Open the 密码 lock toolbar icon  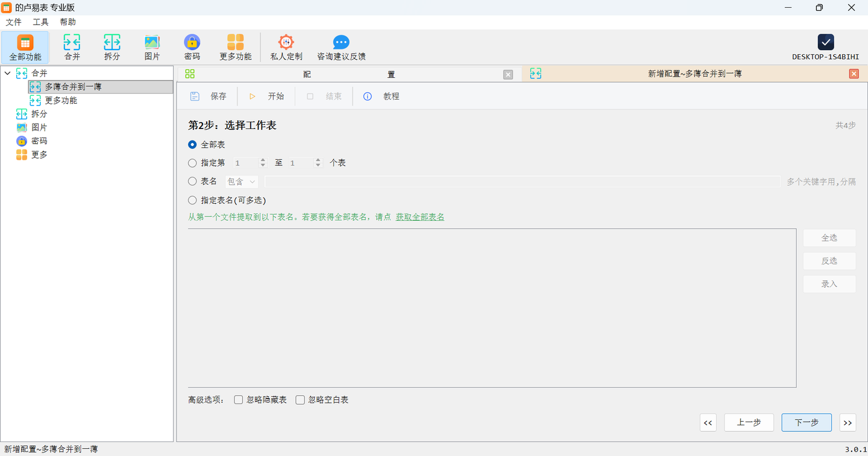192,42
